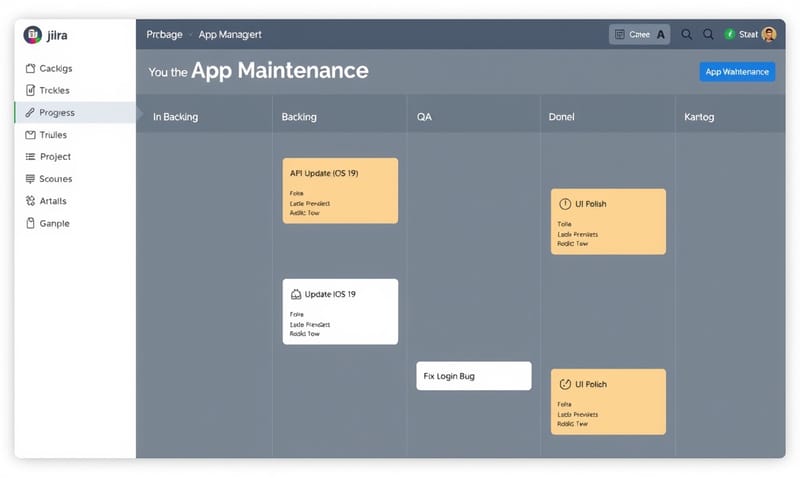Click the Scoures sidebar icon
Viewport: 800px width, 480px height.
(30, 179)
